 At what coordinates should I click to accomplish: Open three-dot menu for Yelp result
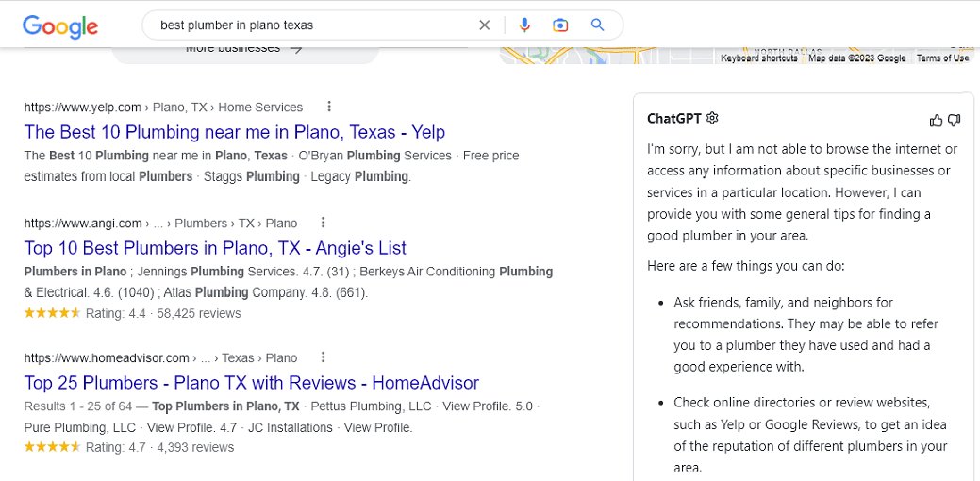coord(329,107)
